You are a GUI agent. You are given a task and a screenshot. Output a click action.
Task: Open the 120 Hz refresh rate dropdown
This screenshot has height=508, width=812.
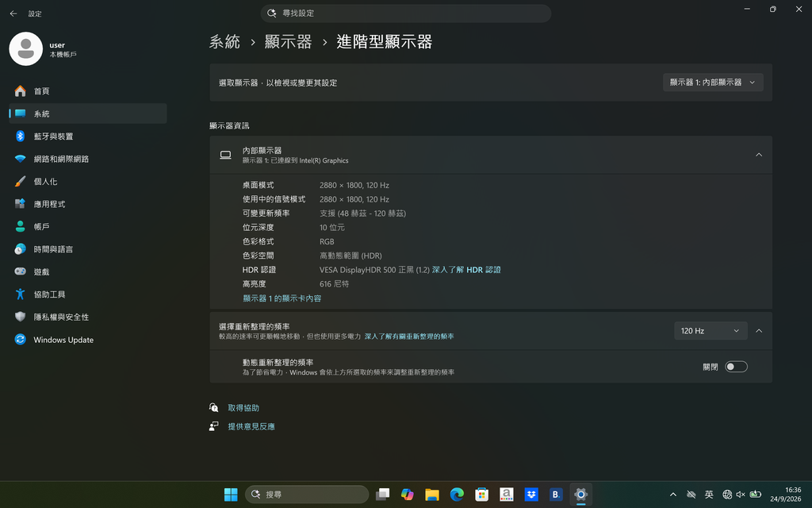[x=710, y=331]
